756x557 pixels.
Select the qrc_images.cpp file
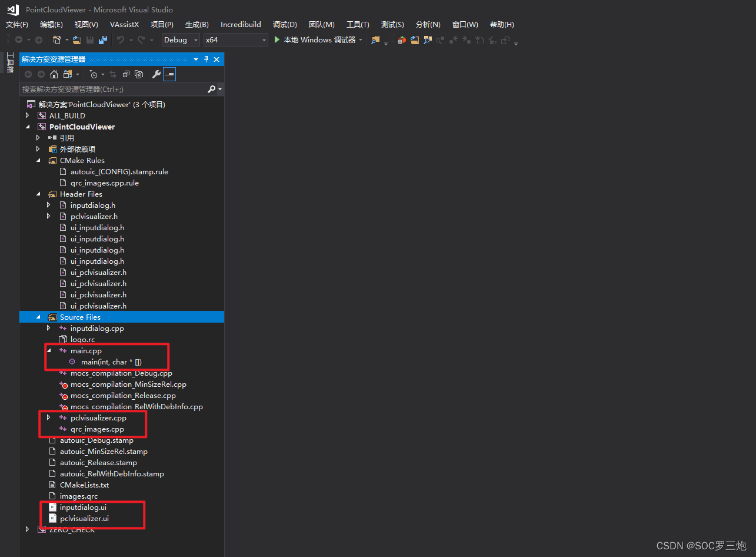pyautogui.click(x=97, y=429)
